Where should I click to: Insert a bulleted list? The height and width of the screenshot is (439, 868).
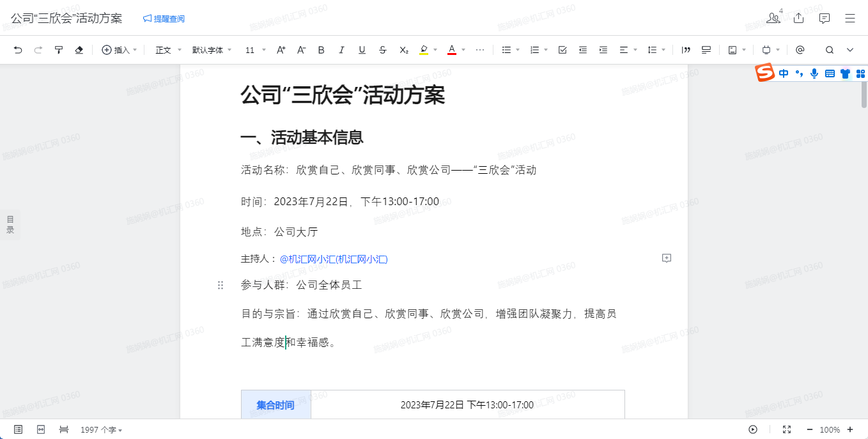[x=506, y=50]
